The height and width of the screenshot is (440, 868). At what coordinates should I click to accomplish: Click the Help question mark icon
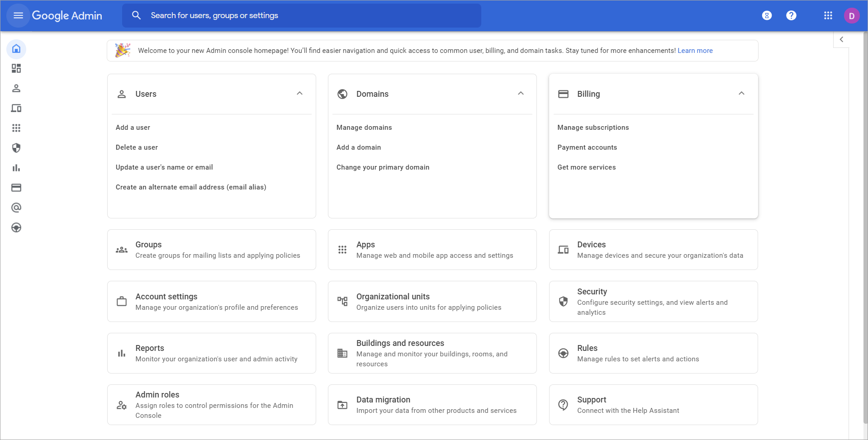(x=791, y=15)
